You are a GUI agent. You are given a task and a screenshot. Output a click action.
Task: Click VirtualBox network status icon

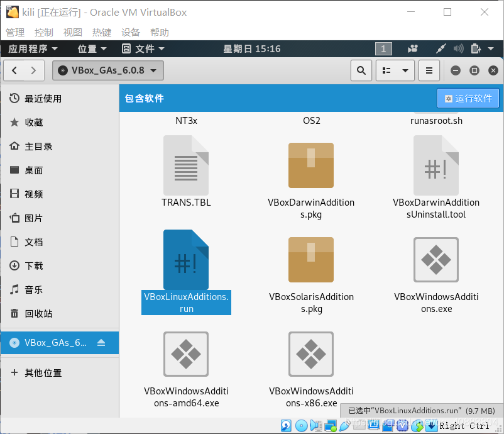(331, 426)
